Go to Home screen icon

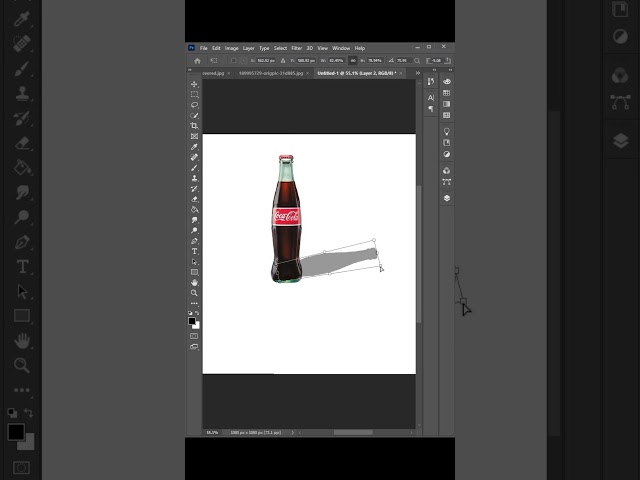tap(198, 61)
